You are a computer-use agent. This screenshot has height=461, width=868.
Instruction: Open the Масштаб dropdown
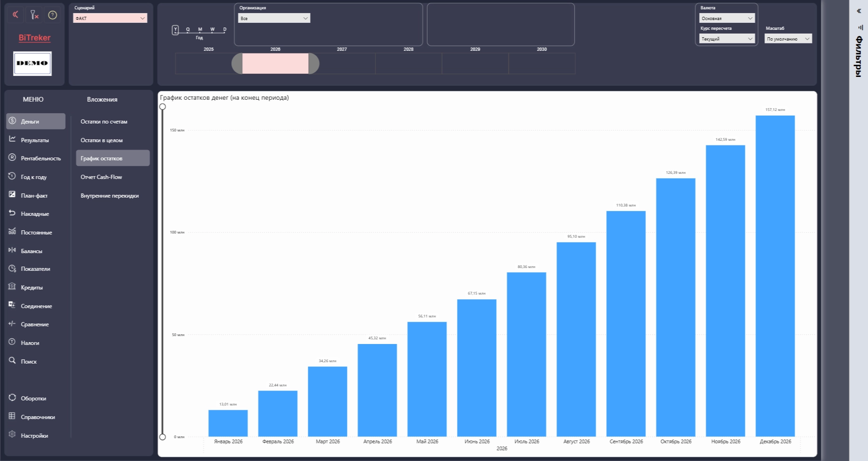click(x=788, y=39)
